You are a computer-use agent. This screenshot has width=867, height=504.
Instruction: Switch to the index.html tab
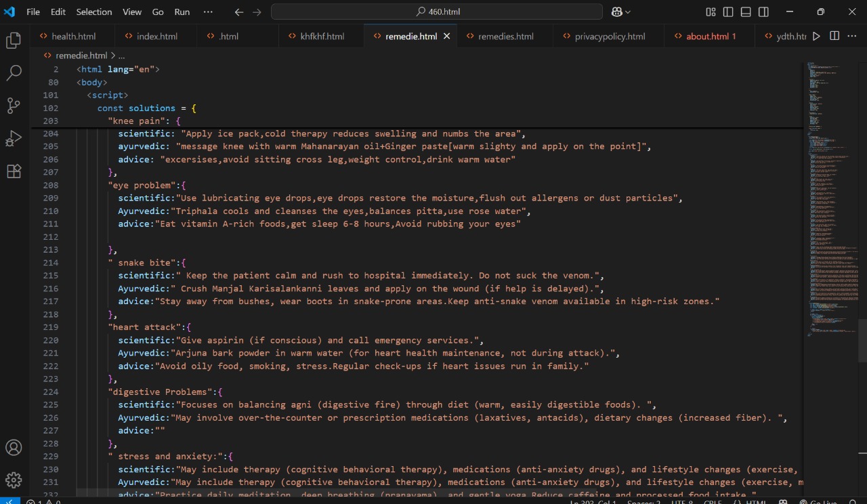pyautogui.click(x=156, y=37)
